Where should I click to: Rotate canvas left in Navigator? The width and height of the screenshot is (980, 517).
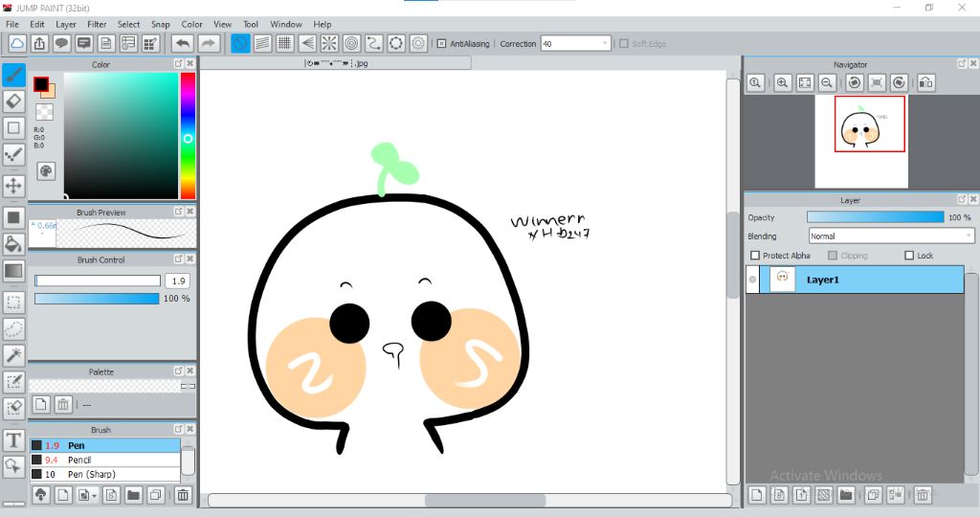tap(855, 82)
